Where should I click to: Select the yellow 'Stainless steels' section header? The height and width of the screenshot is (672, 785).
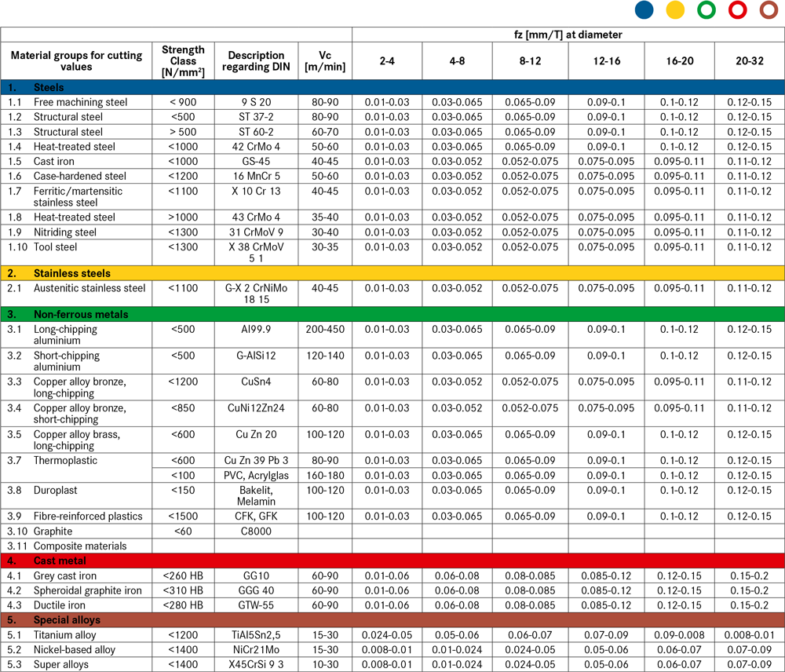coord(392,273)
